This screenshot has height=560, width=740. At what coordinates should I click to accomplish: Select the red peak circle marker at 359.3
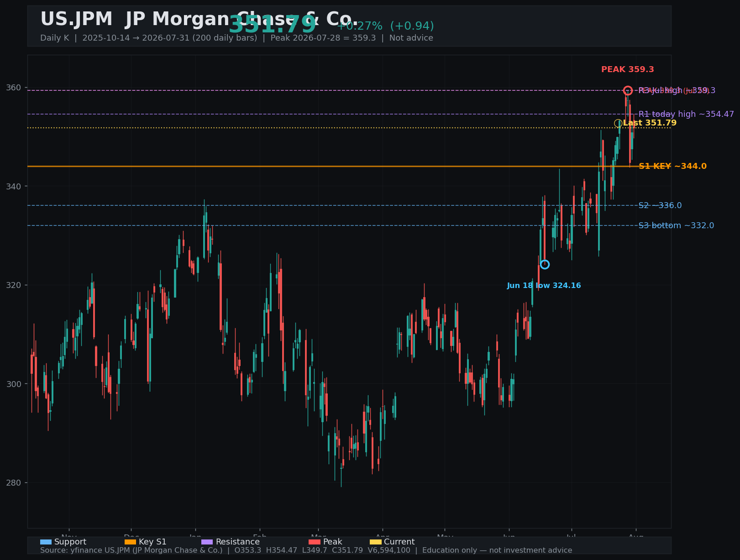pyautogui.click(x=628, y=90)
